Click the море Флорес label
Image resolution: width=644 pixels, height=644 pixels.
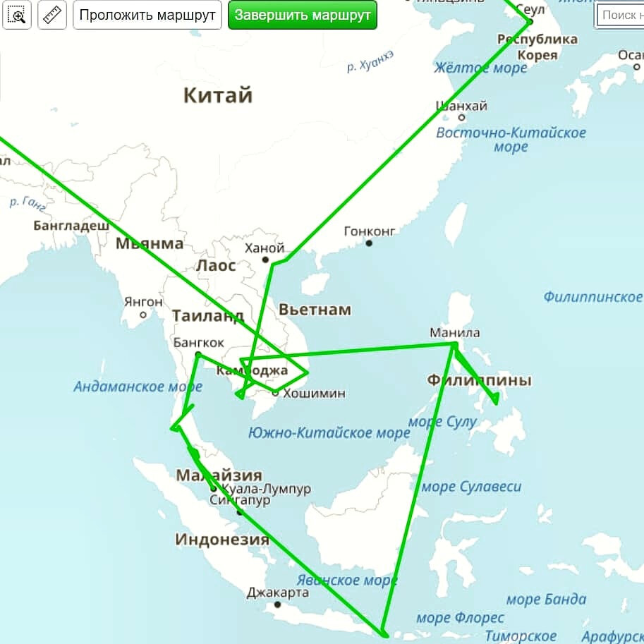click(460, 618)
